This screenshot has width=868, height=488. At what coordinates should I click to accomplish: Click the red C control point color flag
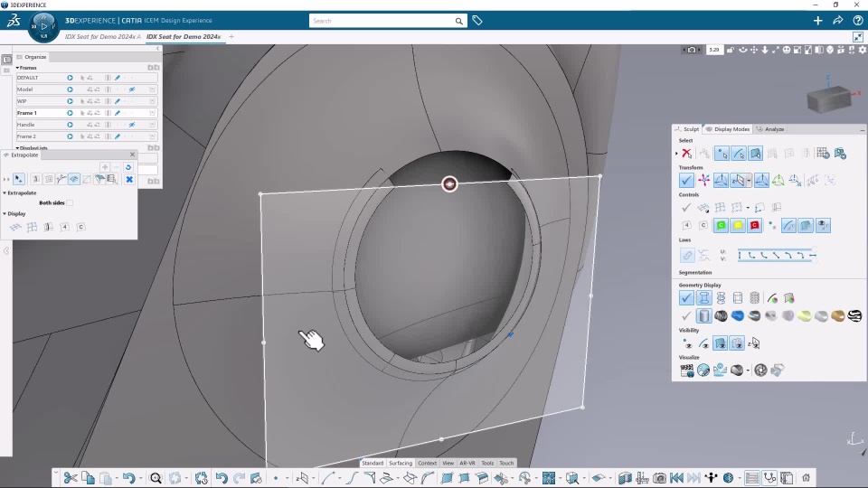[x=754, y=225]
